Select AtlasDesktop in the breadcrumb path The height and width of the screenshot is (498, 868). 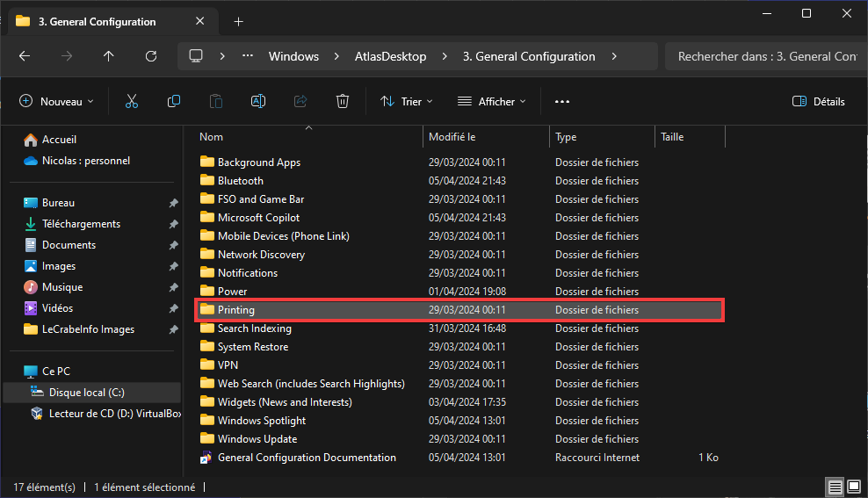(x=390, y=56)
